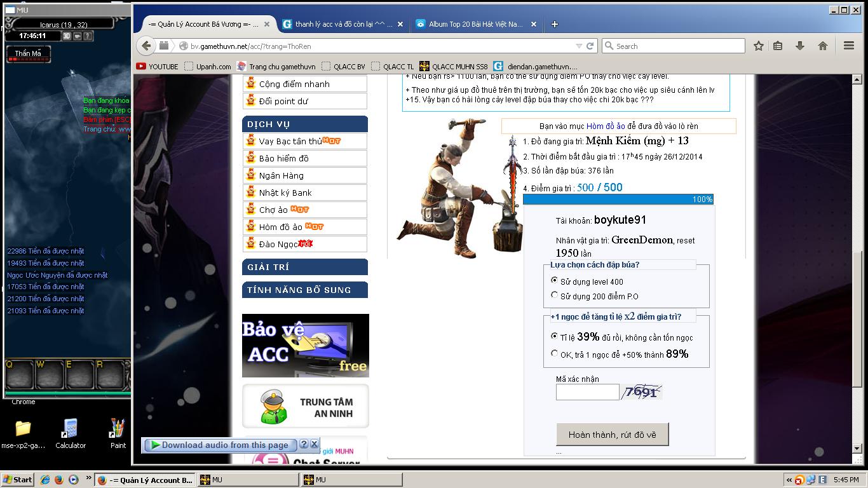This screenshot has width=868, height=488.
Task: Expand the system tray hidden icons arrow
Action: coord(789,480)
